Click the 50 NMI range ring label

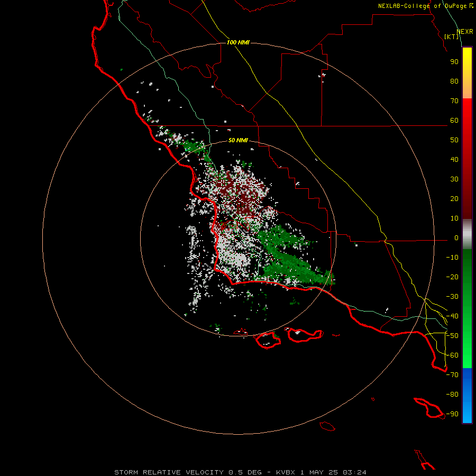pos(238,140)
